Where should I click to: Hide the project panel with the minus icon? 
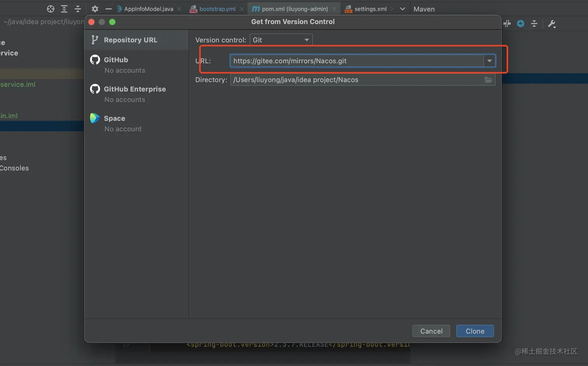click(x=108, y=9)
